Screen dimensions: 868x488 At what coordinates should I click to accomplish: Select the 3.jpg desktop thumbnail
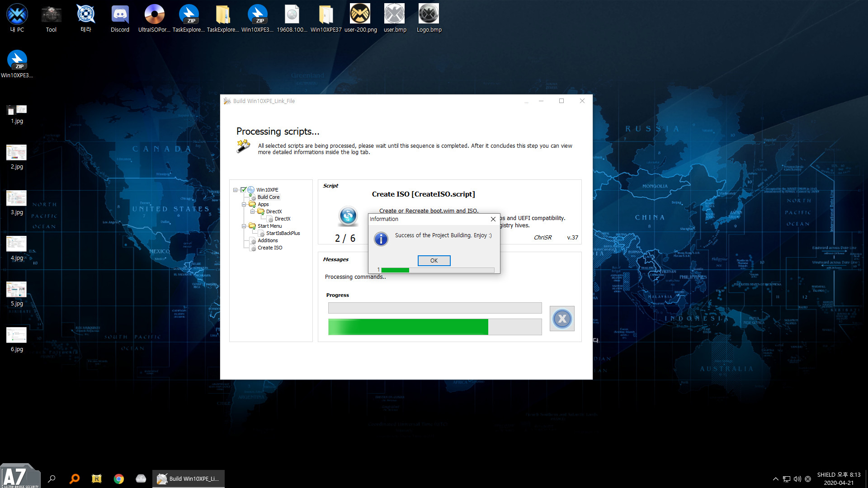click(x=17, y=203)
